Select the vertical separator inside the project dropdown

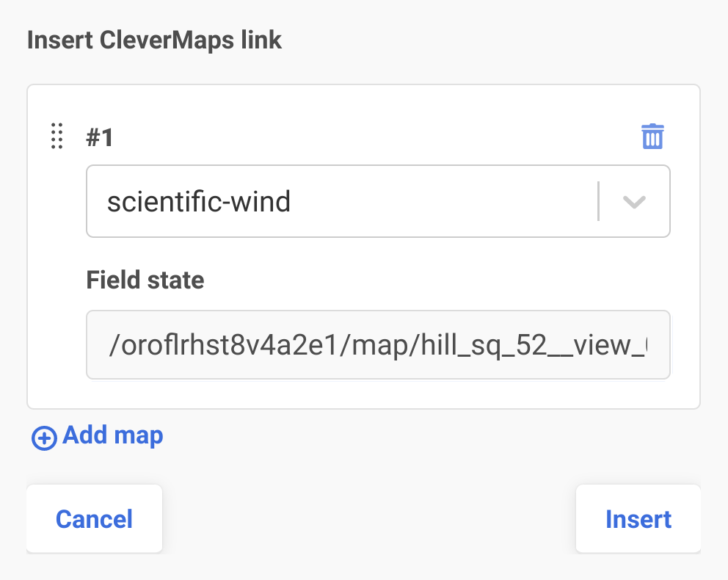(599, 201)
